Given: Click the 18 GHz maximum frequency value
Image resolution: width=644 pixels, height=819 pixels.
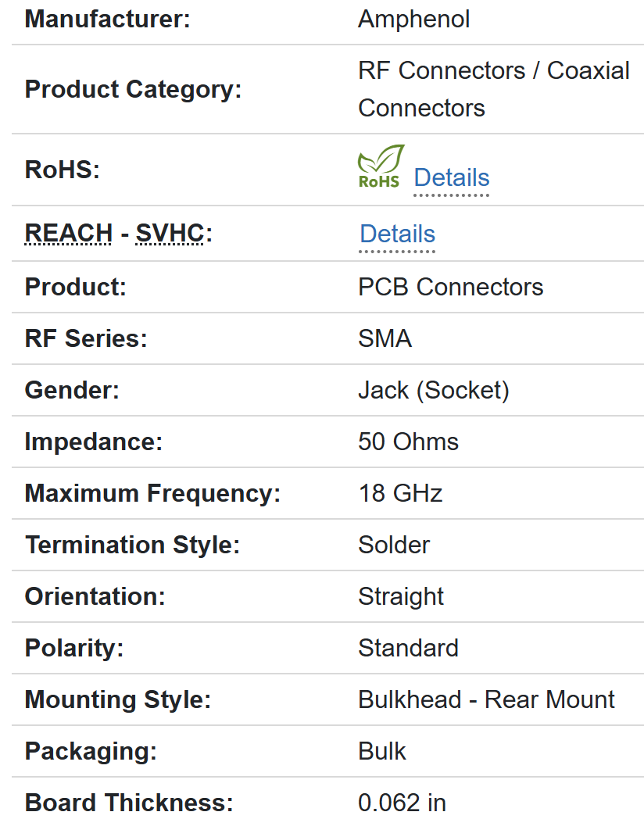Looking at the screenshot, I should (x=400, y=493).
